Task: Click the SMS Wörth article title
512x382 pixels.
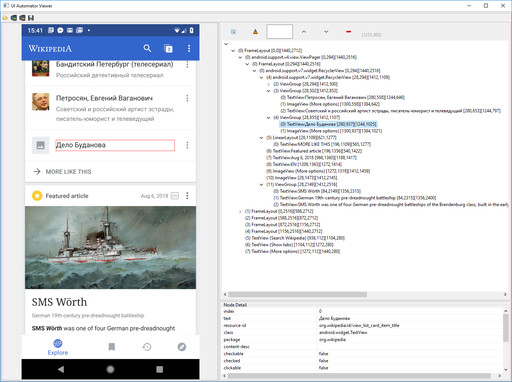Action: 59,302
